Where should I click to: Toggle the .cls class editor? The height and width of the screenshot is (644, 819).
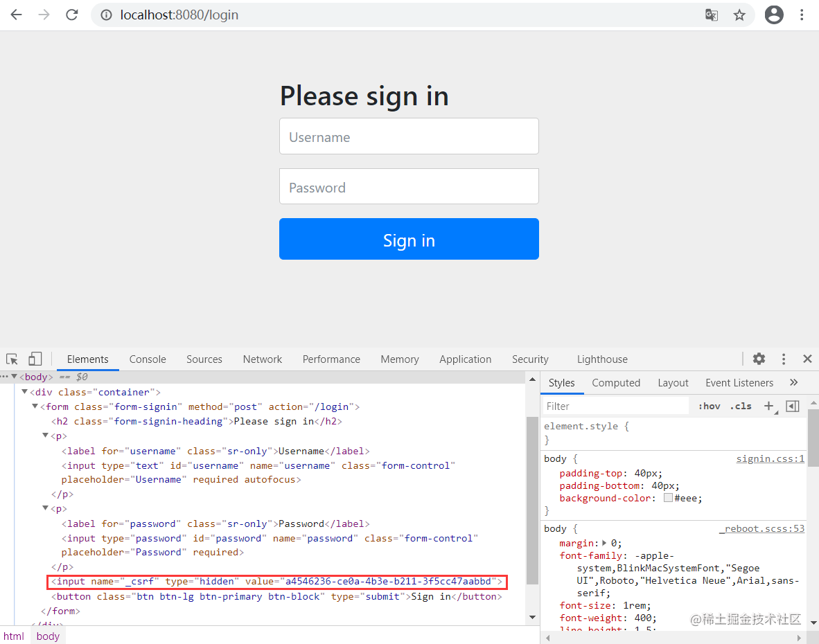point(741,406)
